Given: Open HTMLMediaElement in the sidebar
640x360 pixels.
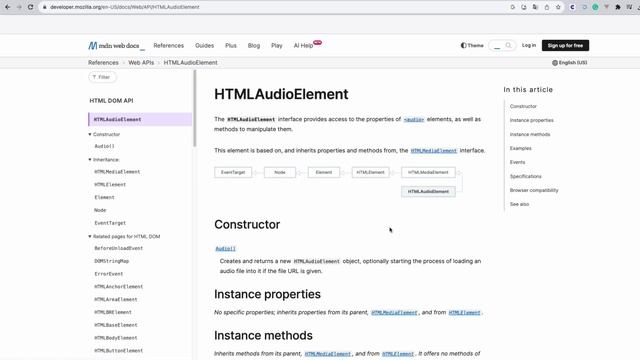Looking at the screenshot, I should (x=117, y=172).
